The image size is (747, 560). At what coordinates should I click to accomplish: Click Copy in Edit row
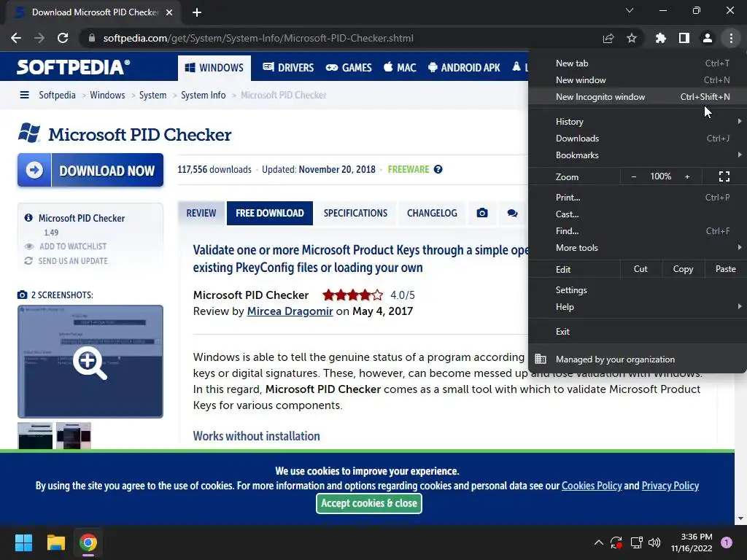[x=683, y=269]
